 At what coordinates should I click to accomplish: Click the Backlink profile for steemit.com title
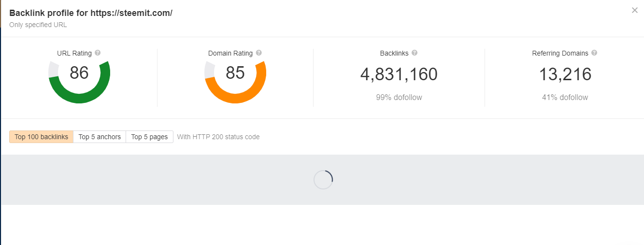tap(91, 13)
